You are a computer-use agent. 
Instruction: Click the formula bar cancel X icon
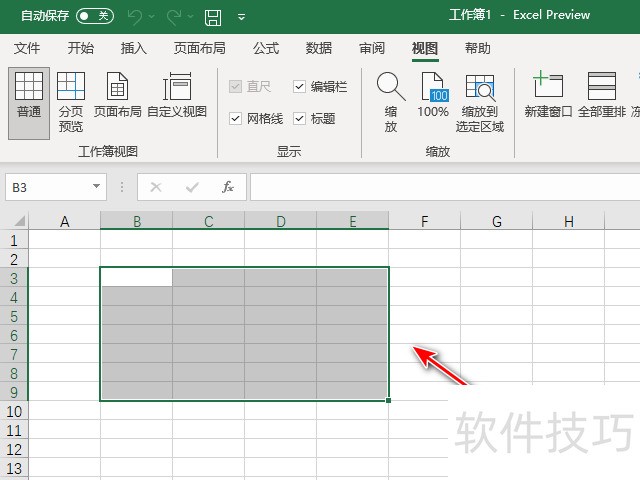coord(156,187)
